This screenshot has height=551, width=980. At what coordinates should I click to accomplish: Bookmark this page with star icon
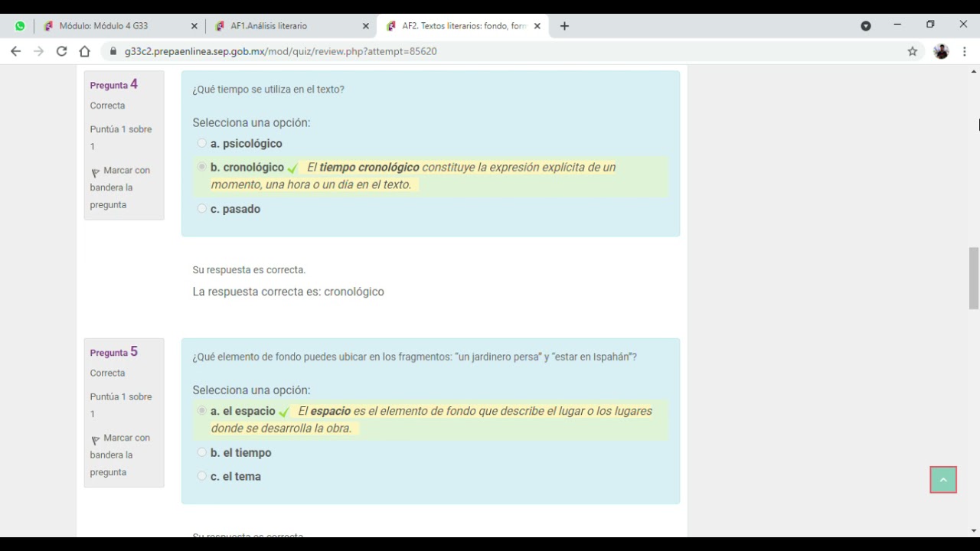pyautogui.click(x=913, y=51)
